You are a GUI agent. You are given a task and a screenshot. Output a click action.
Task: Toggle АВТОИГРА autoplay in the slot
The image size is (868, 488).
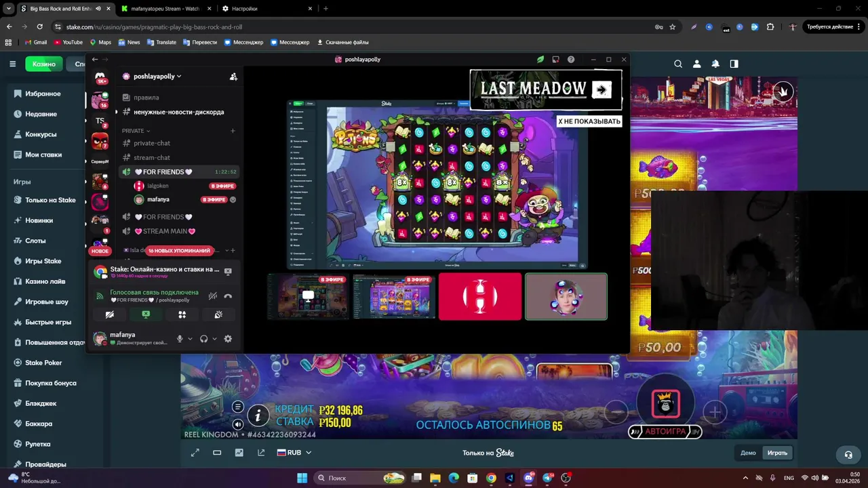[665, 431]
